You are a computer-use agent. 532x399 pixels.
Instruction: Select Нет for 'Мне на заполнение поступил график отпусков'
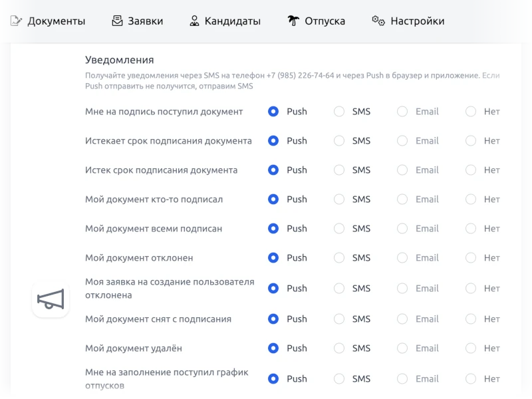click(471, 379)
